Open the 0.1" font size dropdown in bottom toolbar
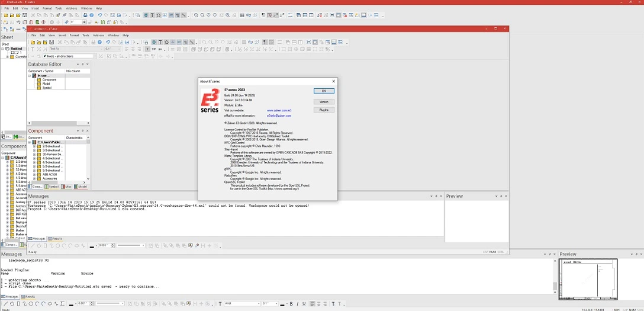 pyautogui.click(x=276, y=304)
